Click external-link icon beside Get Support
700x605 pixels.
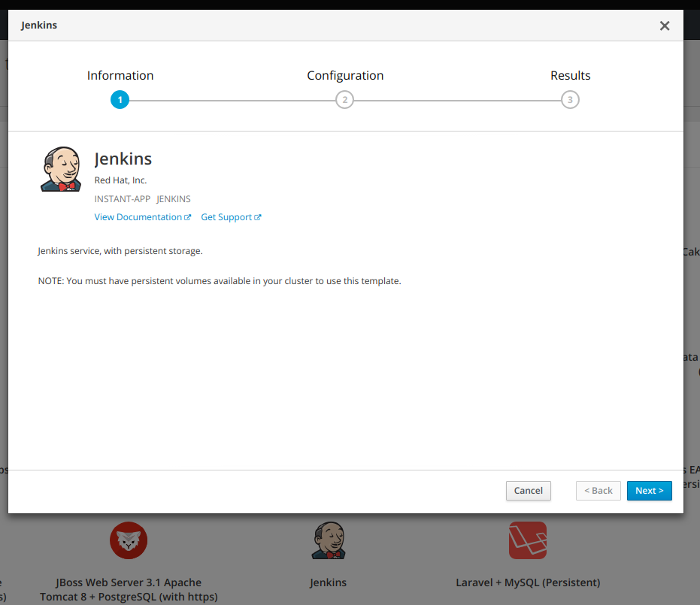point(258,217)
